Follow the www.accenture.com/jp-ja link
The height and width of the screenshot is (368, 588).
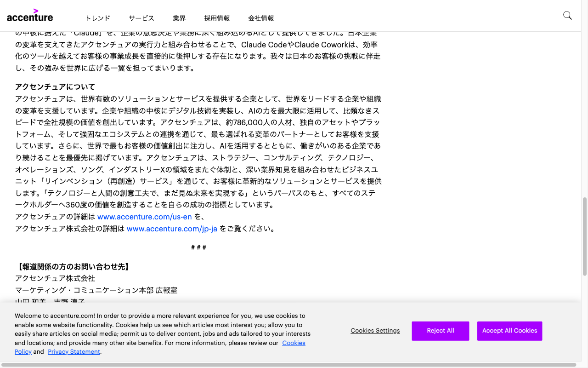172,229
